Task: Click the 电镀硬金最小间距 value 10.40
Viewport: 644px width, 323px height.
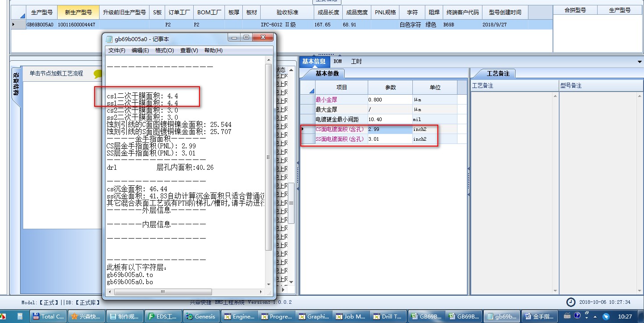Action: (390, 119)
